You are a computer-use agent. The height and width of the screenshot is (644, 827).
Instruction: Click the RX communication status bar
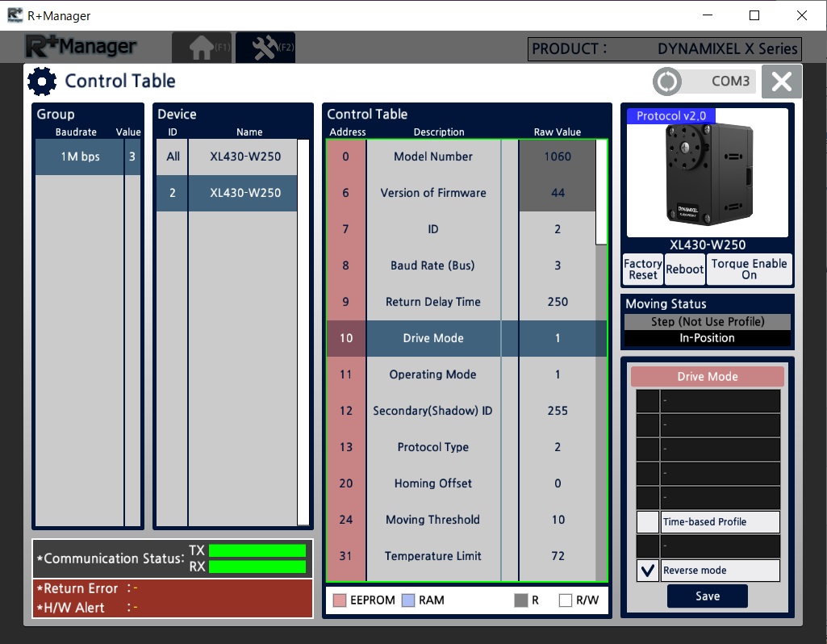(257, 567)
